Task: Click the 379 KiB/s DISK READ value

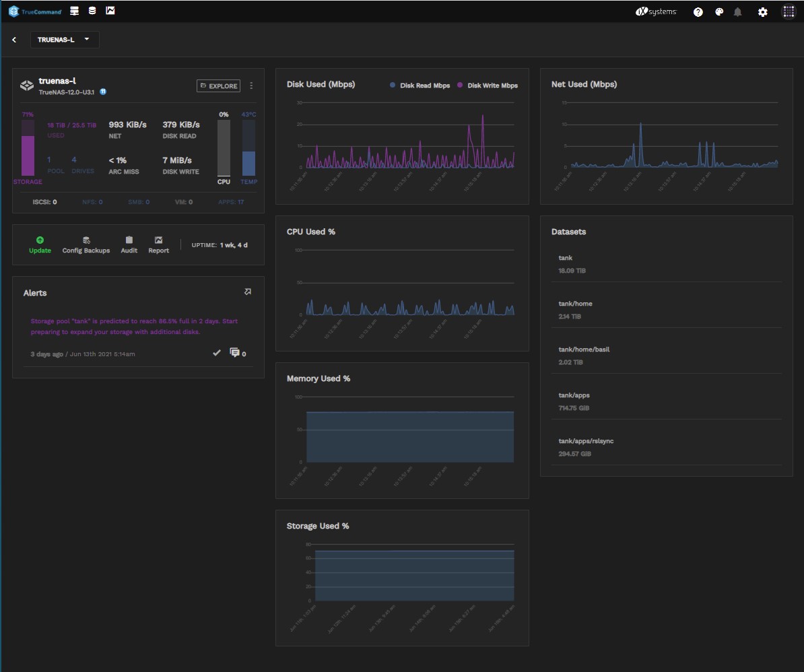Action: coord(181,125)
